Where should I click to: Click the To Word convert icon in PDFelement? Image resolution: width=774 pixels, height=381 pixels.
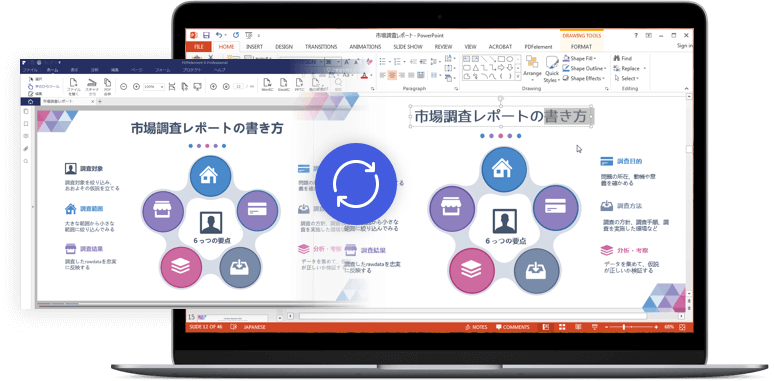pyautogui.click(x=267, y=85)
